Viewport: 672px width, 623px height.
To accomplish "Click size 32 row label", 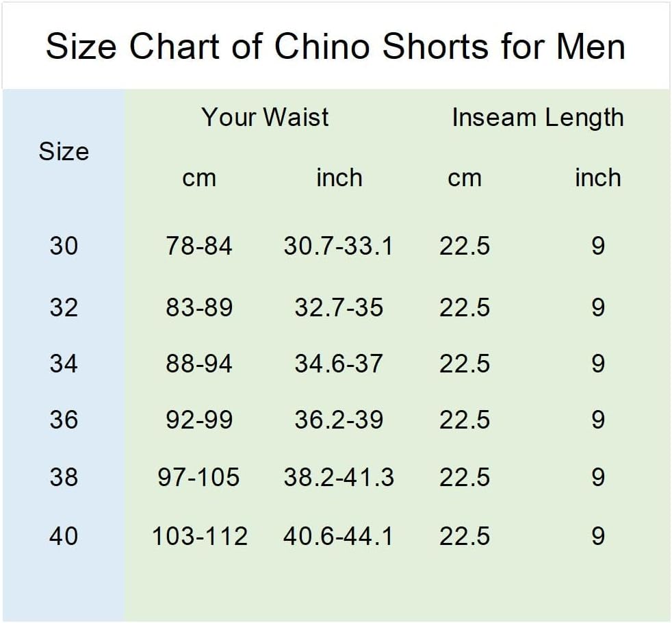I will tap(64, 307).
